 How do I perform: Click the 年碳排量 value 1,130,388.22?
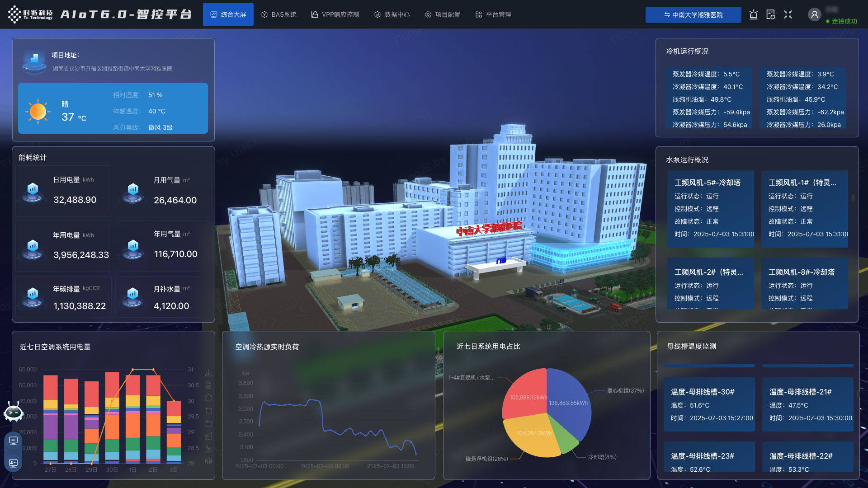(80, 306)
